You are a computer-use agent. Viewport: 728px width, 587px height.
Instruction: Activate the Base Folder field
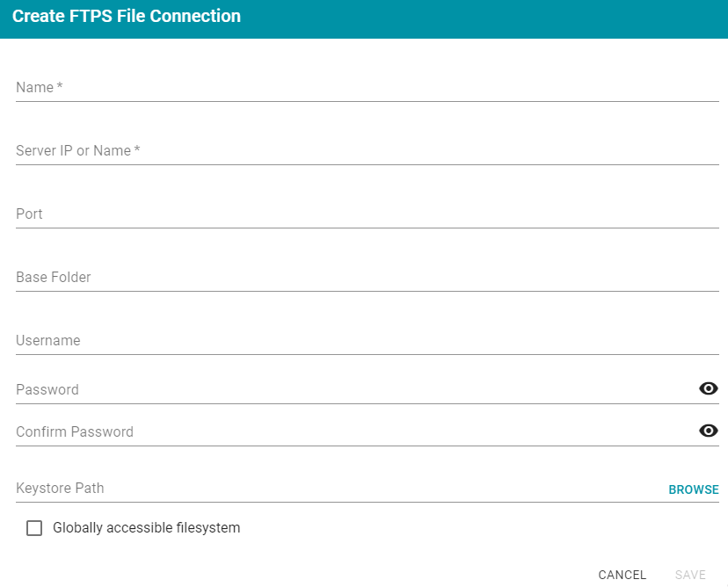click(x=368, y=277)
